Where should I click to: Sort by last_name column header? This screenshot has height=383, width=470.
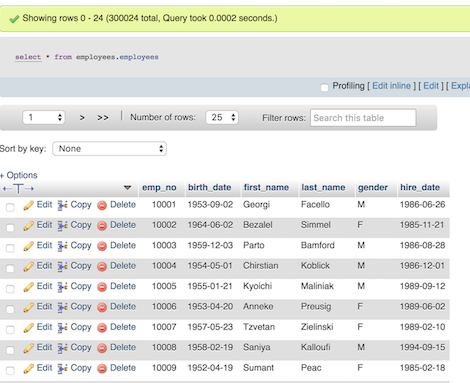point(323,187)
